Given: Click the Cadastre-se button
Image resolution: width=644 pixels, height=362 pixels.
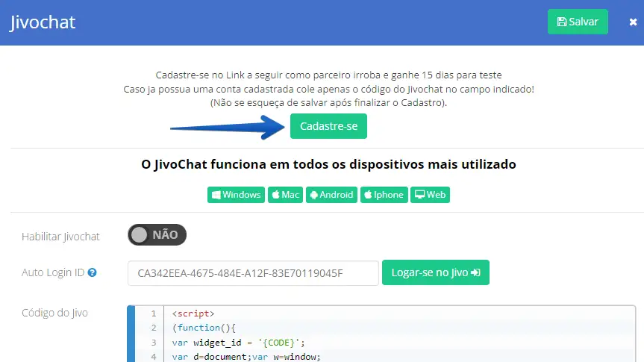Looking at the screenshot, I should (328, 126).
